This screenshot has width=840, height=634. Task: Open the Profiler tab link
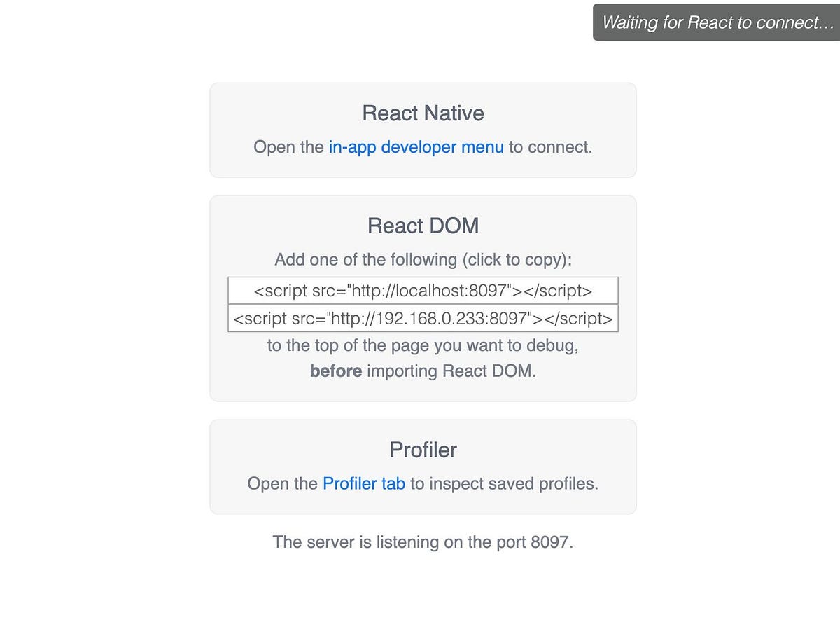[x=363, y=483]
